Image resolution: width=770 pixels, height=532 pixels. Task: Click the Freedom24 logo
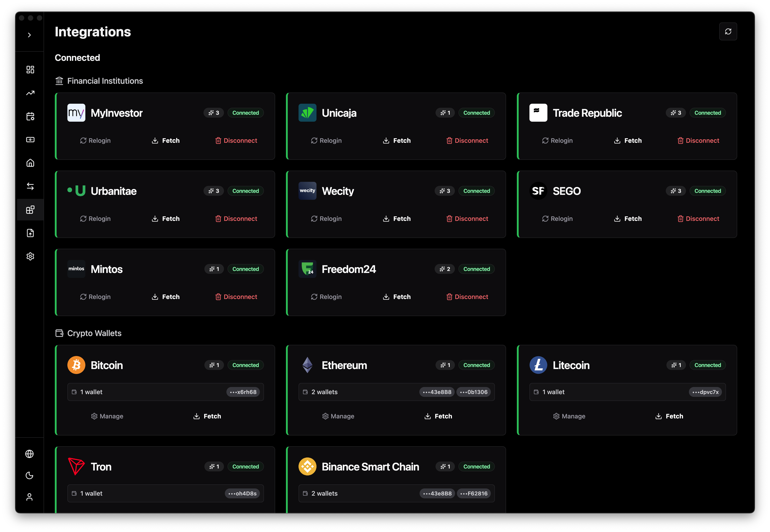pyautogui.click(x=308, y=269)
